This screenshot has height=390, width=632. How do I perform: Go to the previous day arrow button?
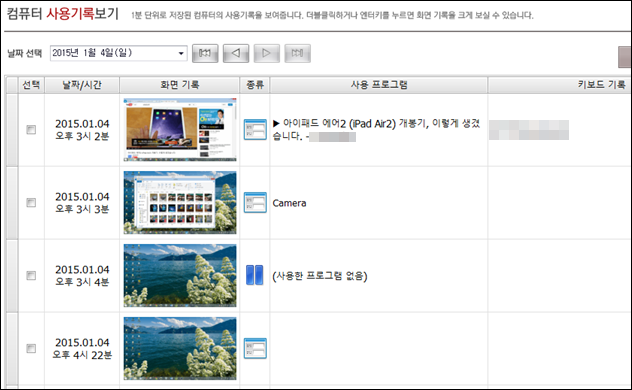(236, 53)
